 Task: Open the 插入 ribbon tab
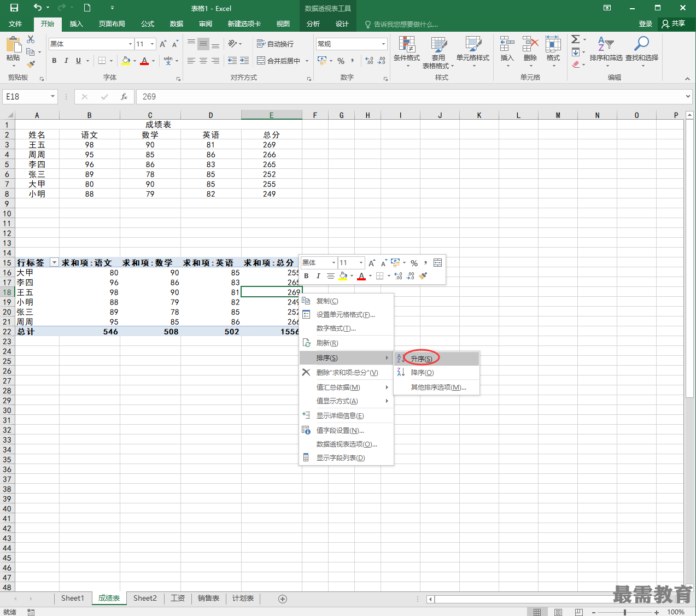[77, 24]
